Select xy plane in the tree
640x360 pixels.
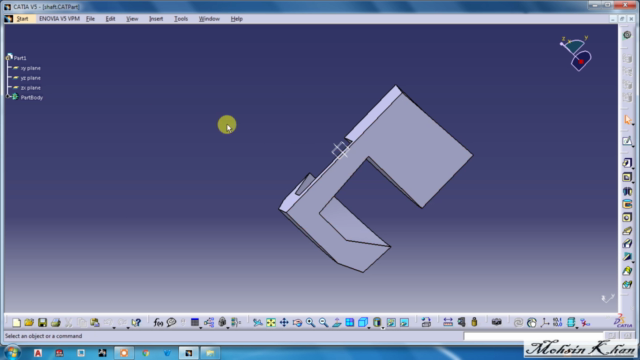[x=30, y=68]
